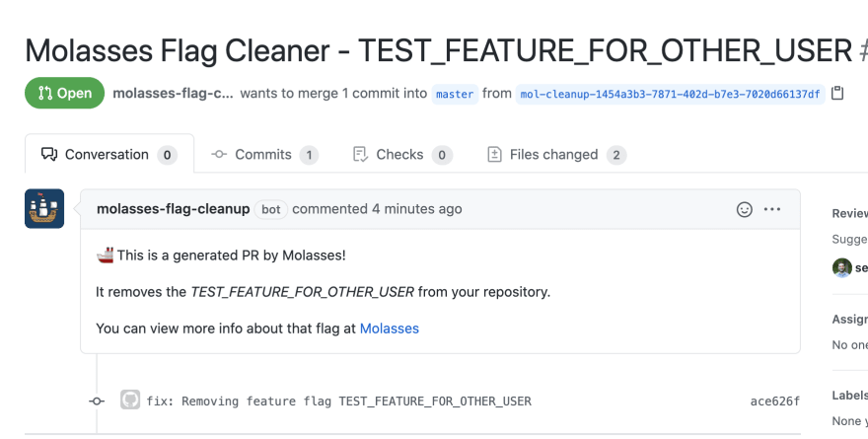
Task: Click 'This is a generated PR by Molasses!' text
Action: click(x=232, y=256)
